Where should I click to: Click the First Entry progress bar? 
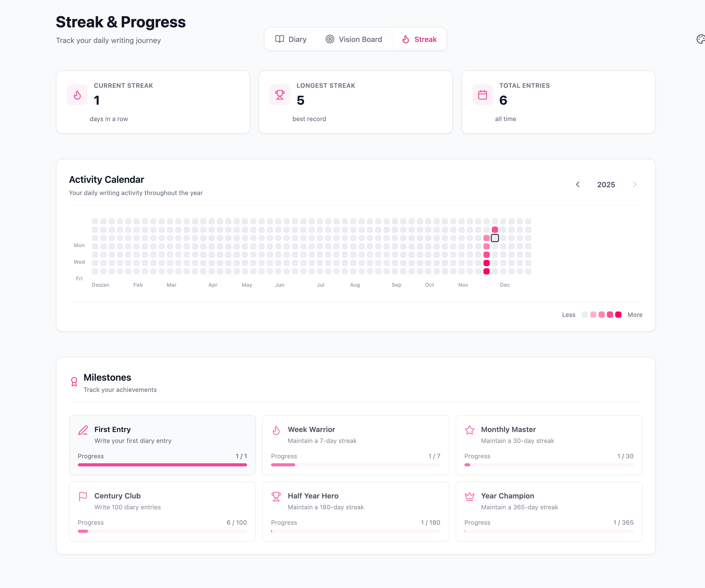[x=162, y=465]
